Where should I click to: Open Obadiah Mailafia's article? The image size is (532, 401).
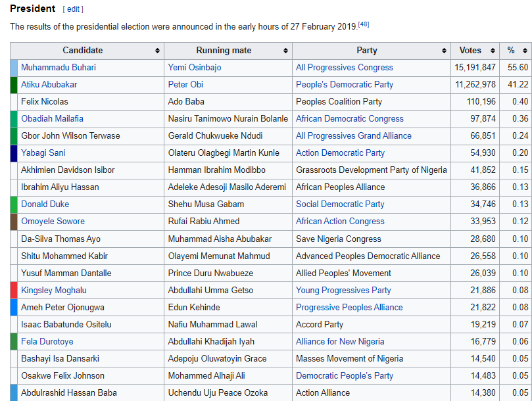click(x=52, y=118)
